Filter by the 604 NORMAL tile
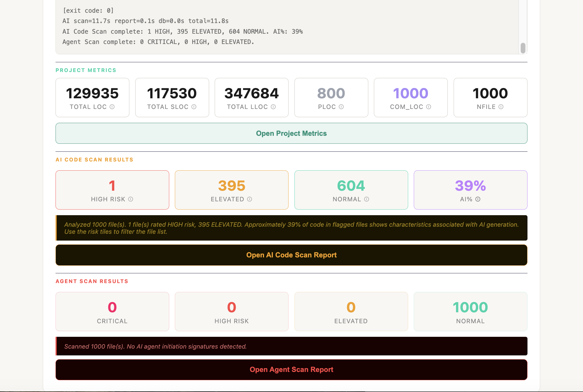The width and height of the screenshot is (583, 392). [351, 190]
